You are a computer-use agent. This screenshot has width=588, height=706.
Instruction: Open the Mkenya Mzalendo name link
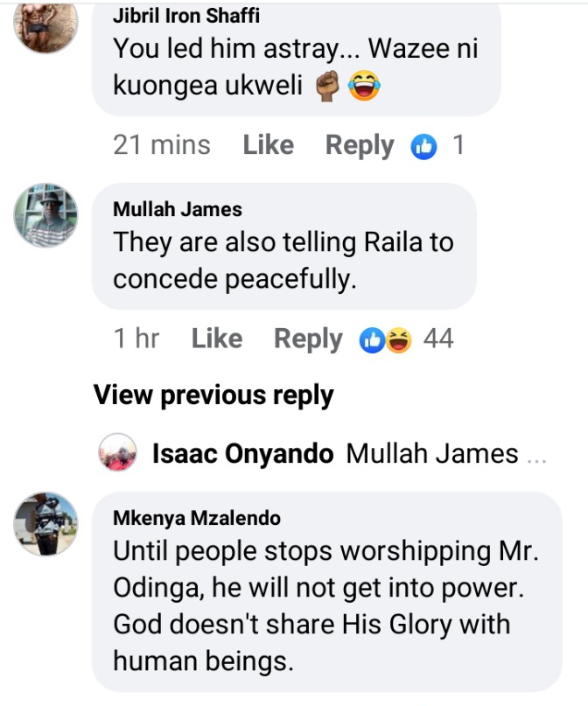click(x=197, y=518)
